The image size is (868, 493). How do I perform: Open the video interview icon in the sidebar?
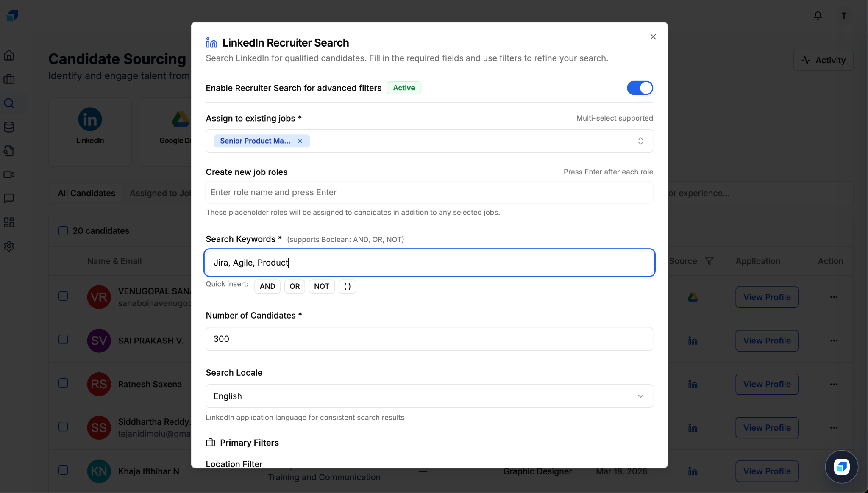(x=9, y=175)
